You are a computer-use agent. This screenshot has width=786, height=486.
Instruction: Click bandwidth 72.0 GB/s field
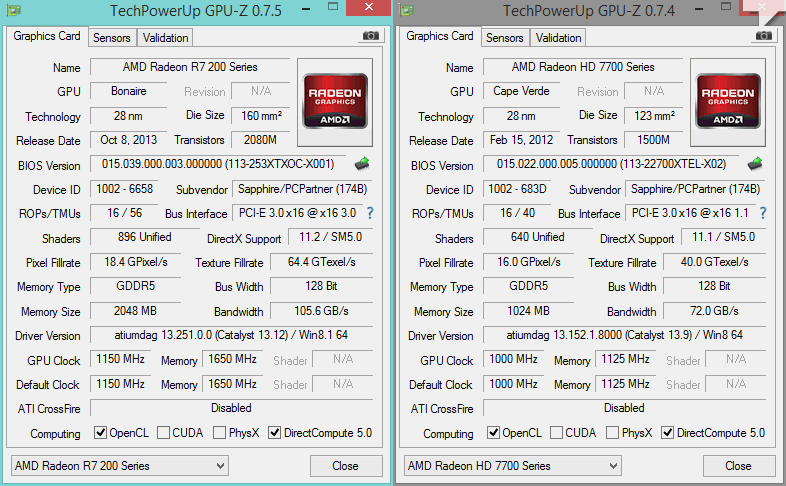coord(715,311)
